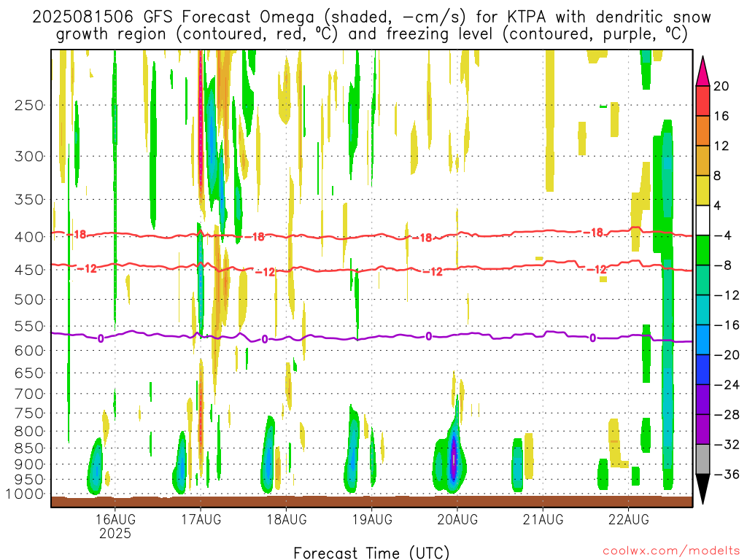Select the 450 pressure level label
This screenshot has height=560, width=747.
coord(29,270)
